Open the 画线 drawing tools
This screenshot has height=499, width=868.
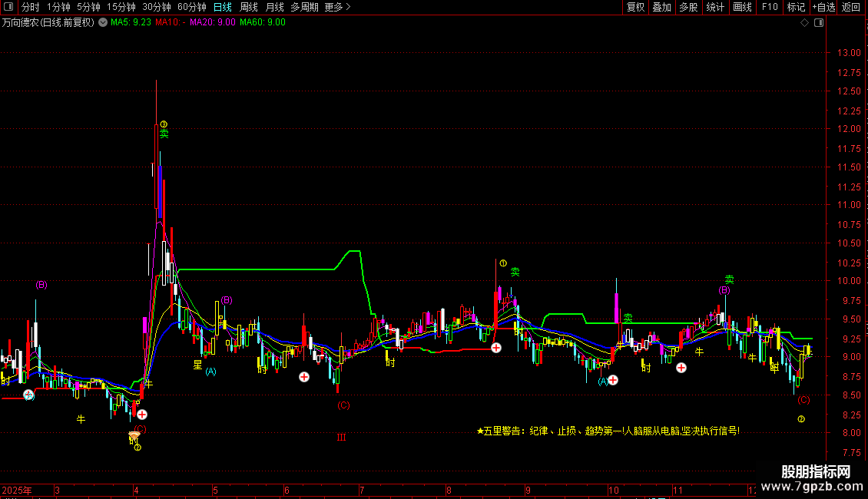[x=742, y=7]
